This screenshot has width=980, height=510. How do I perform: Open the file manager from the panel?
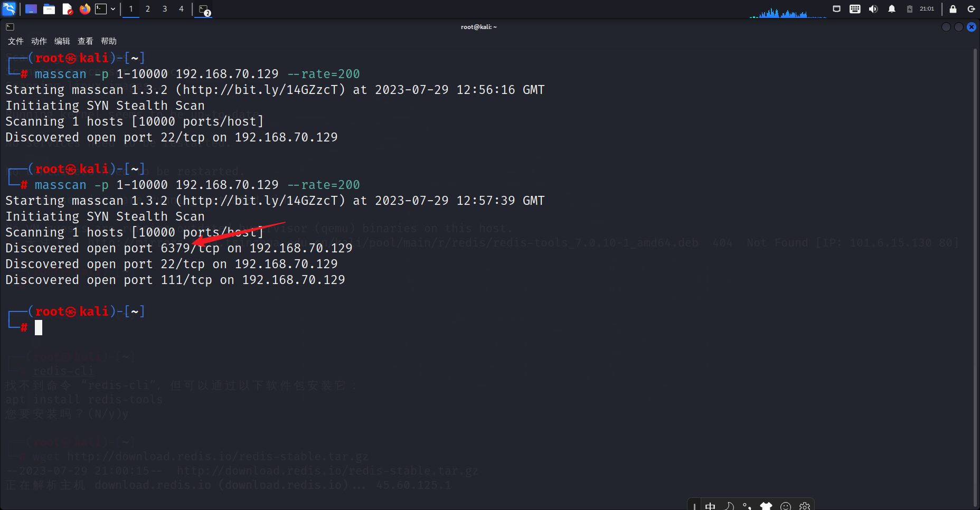pyautogui.click(x=49, y=9)
